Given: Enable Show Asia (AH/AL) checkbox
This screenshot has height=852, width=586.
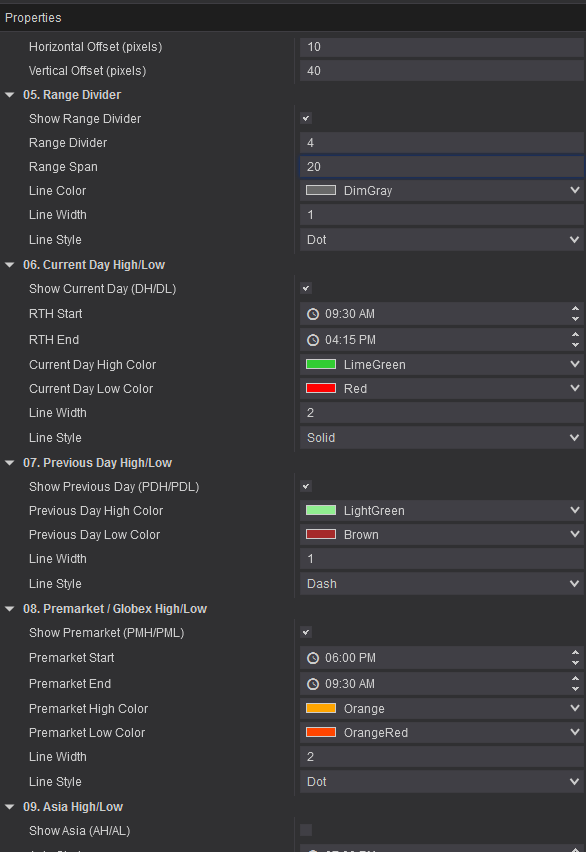Looking at the screenshot, I should pos(306,830).
